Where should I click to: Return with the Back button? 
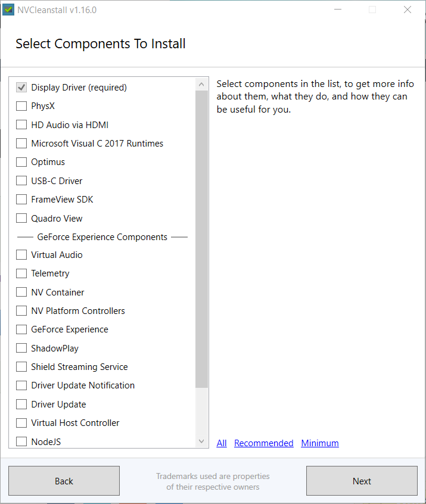[64, 481]
